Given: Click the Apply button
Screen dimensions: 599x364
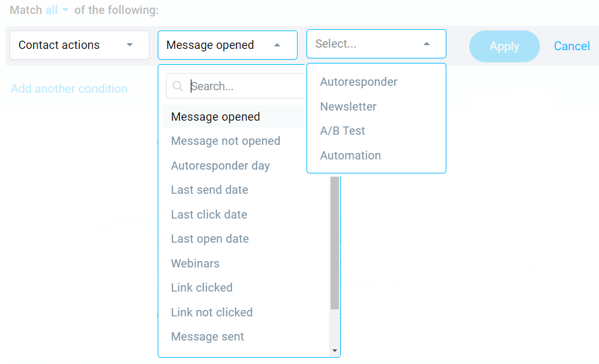Looking at the screenshot, I should tap(504, 46).
